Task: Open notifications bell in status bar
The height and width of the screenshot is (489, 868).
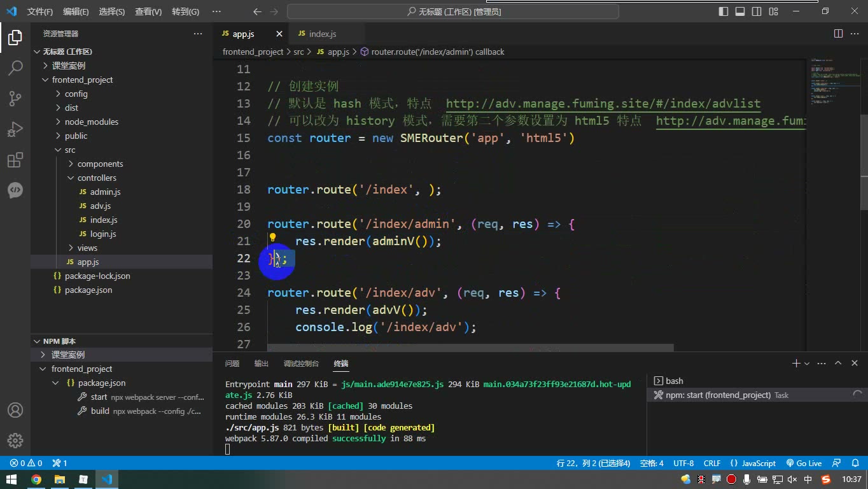Action: click(855, 463)
